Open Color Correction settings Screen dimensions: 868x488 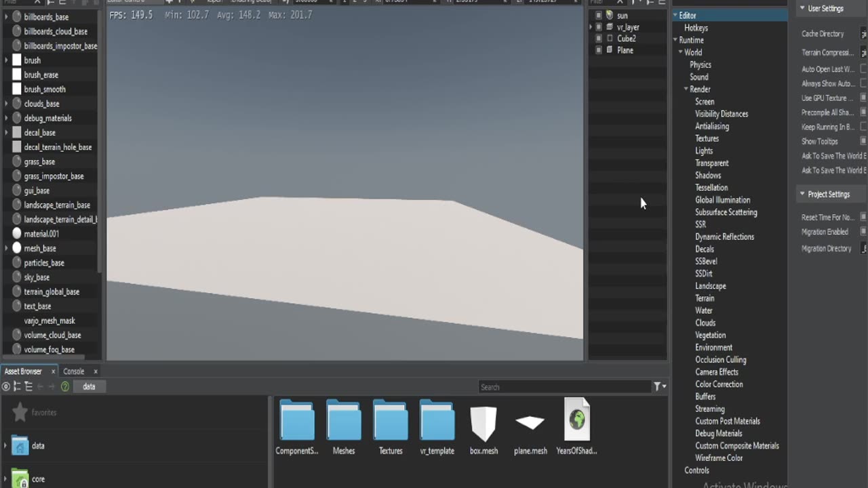(719, 384)
